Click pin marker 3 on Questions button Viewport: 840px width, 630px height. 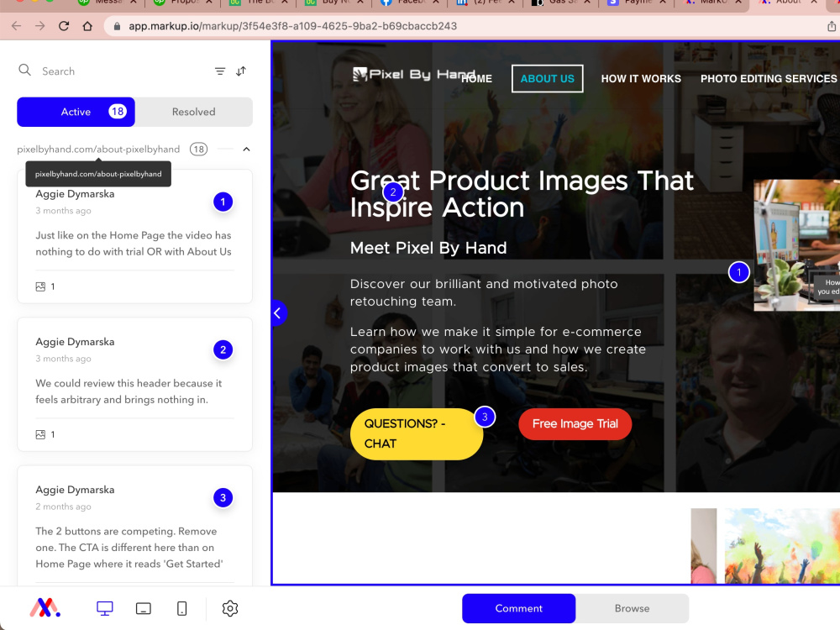point(485,417)
